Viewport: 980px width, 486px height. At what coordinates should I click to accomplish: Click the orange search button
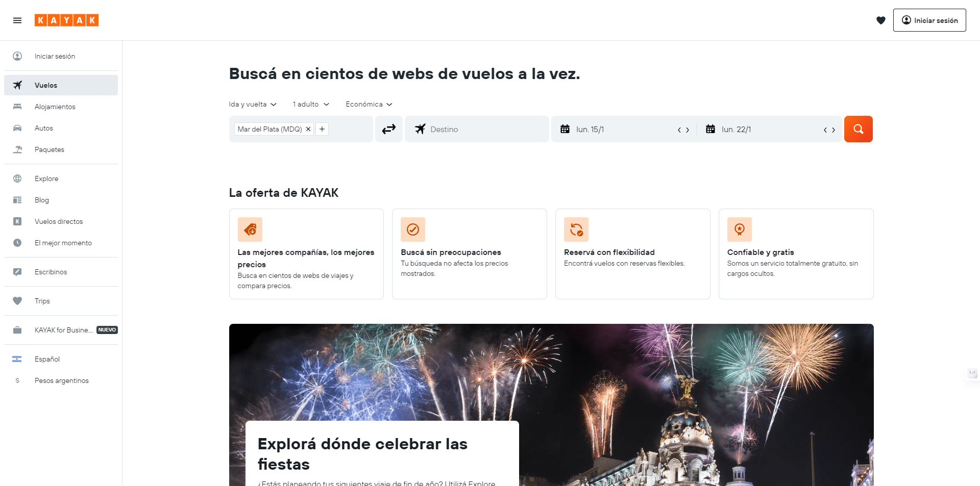[x=858, y=129]
